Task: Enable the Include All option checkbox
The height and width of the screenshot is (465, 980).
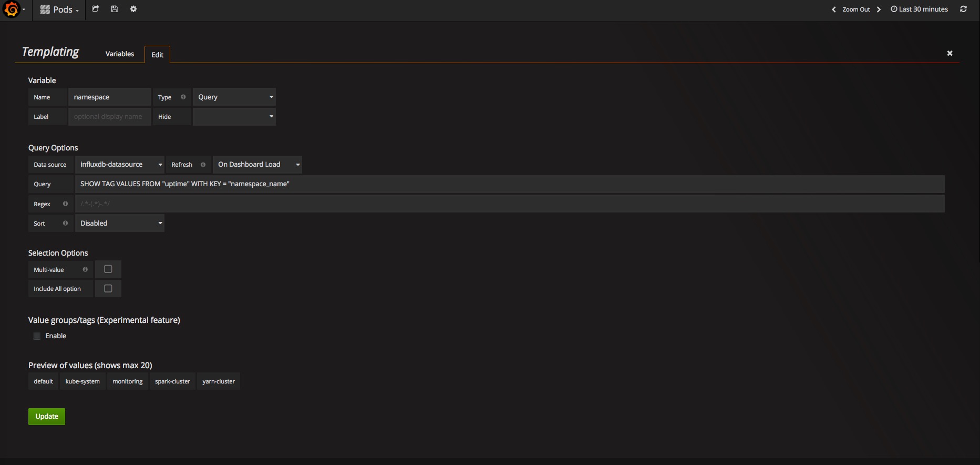Action: click(x=108, y=289)
